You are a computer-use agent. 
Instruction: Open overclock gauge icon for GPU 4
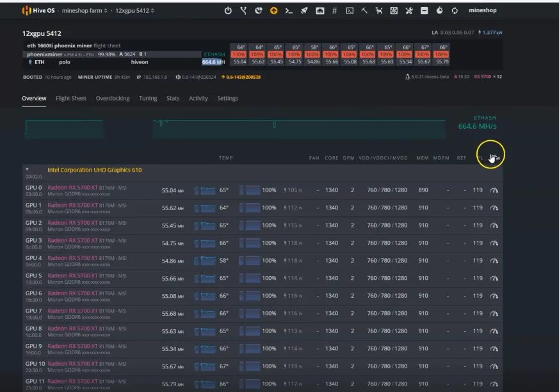494,261
